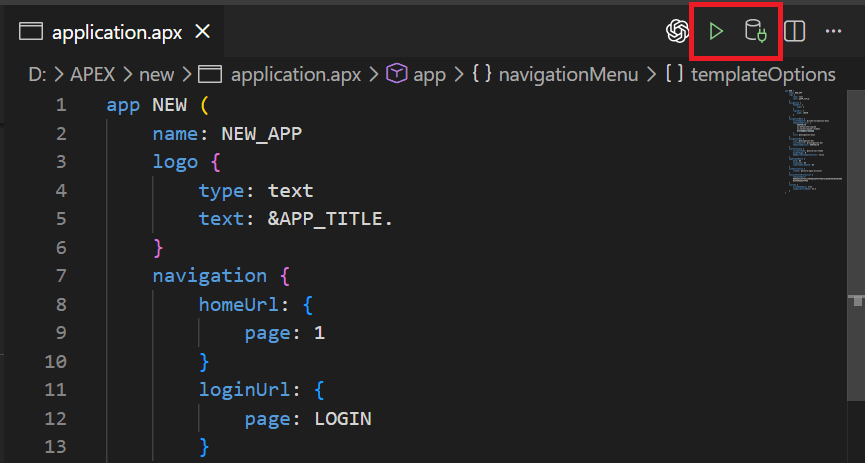The image size is (865, 463).
Task: Click the database connection plug icon
Action: tap(756, 31)
